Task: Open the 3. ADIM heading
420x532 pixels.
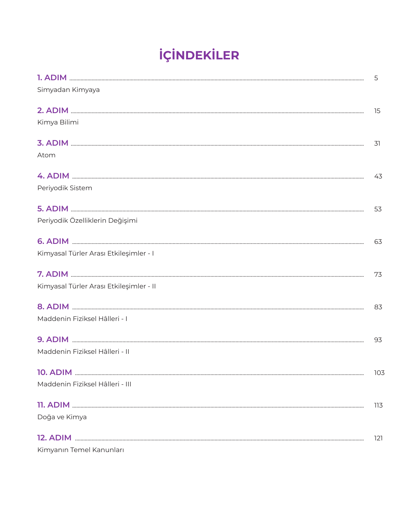Action: [53, 143]
